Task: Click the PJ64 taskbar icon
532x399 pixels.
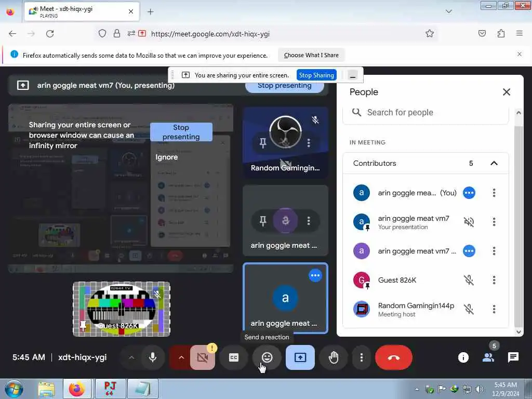Action: click(x=111, y=389)
